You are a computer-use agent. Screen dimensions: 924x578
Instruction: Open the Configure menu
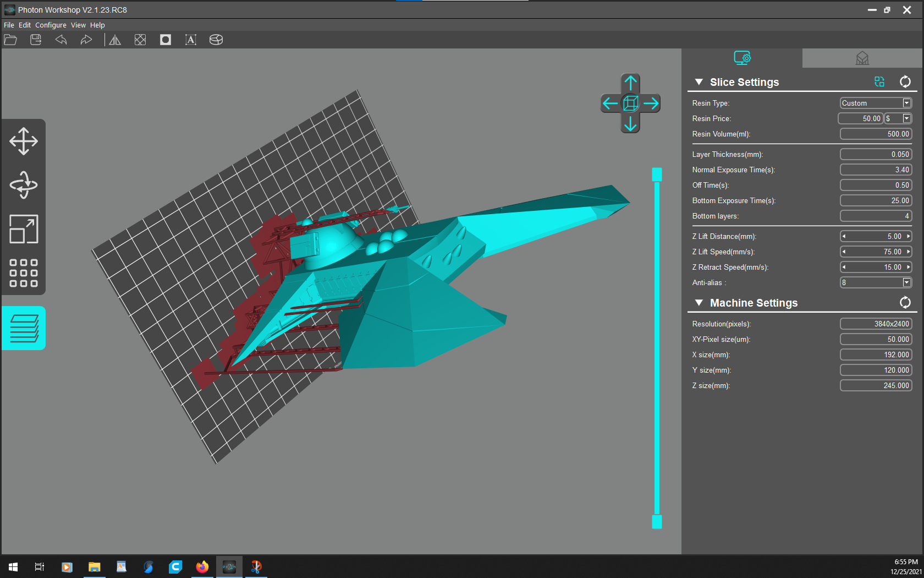pos(51,25)
